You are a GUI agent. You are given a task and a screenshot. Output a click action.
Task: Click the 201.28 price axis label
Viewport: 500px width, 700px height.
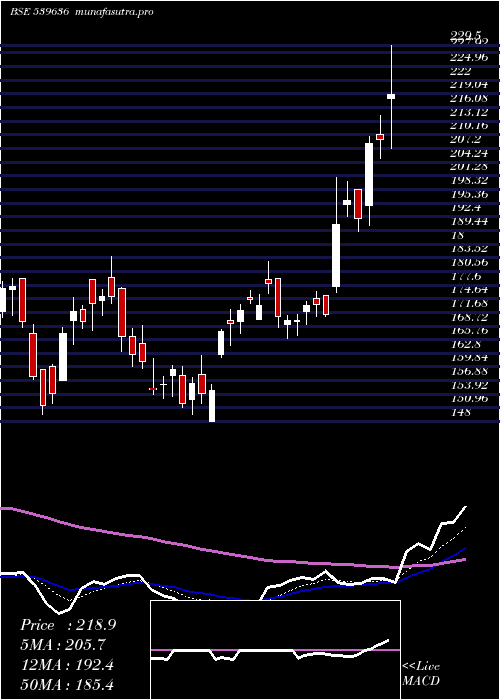pyautogui.click(x=470, y=167)
